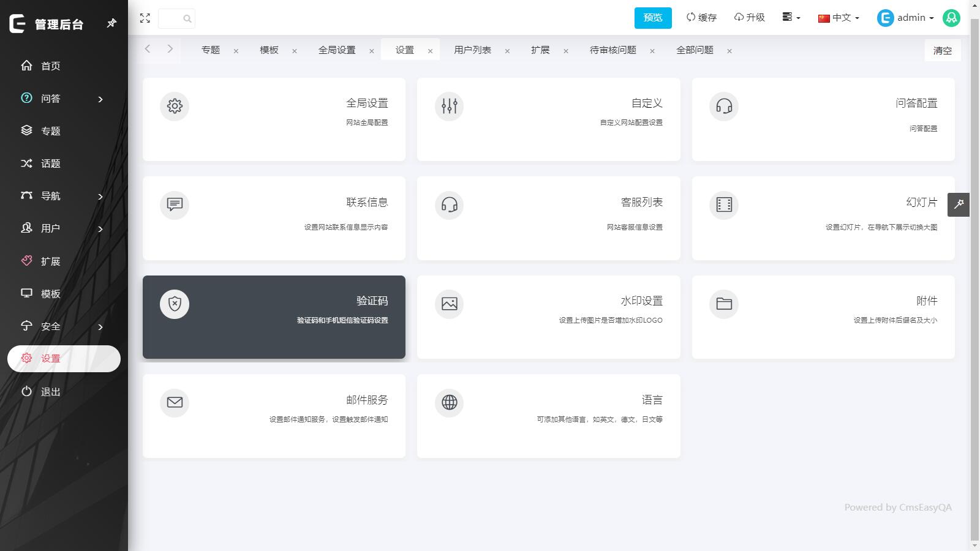Toggle the pin icon on right edge
Viewport: 980px width, 551px height.
click(959, 204)
